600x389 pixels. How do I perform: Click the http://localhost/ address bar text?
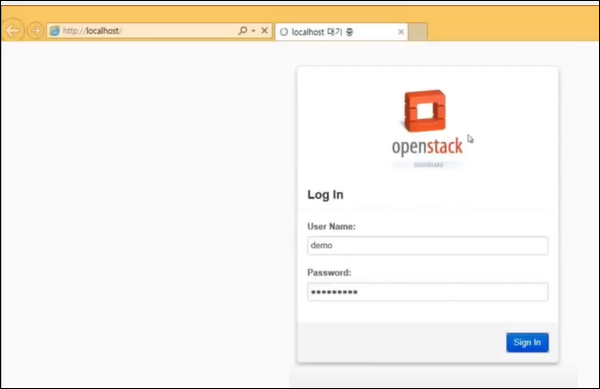coord(92,31)
